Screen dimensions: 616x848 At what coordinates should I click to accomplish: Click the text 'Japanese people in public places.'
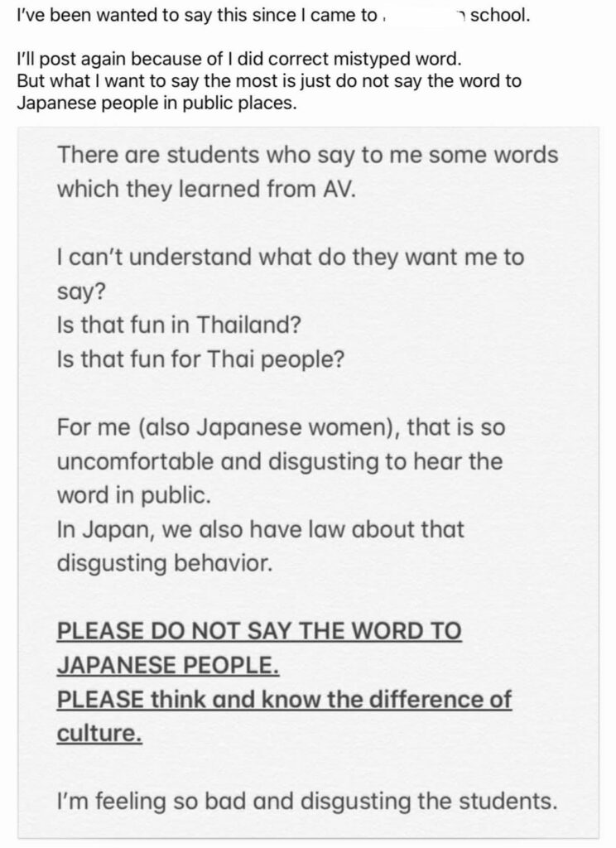point(156,103)
